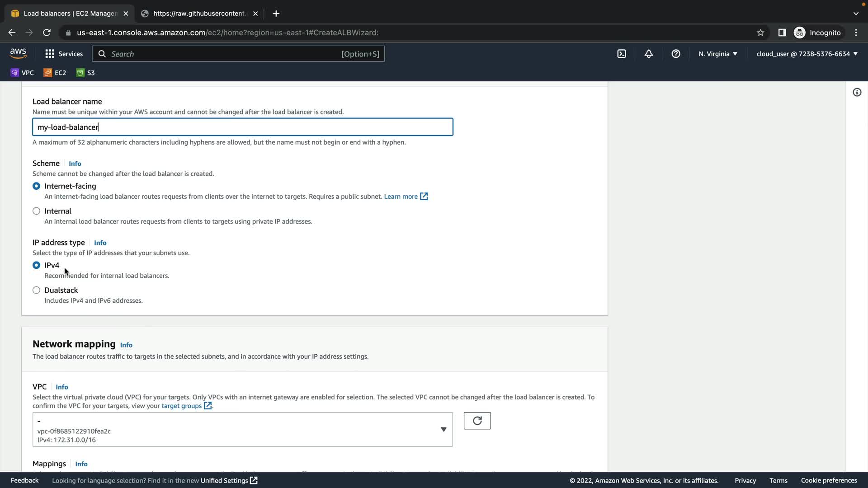Open AWS support help icon
The image size is (868, 488).
pos(676,54)
